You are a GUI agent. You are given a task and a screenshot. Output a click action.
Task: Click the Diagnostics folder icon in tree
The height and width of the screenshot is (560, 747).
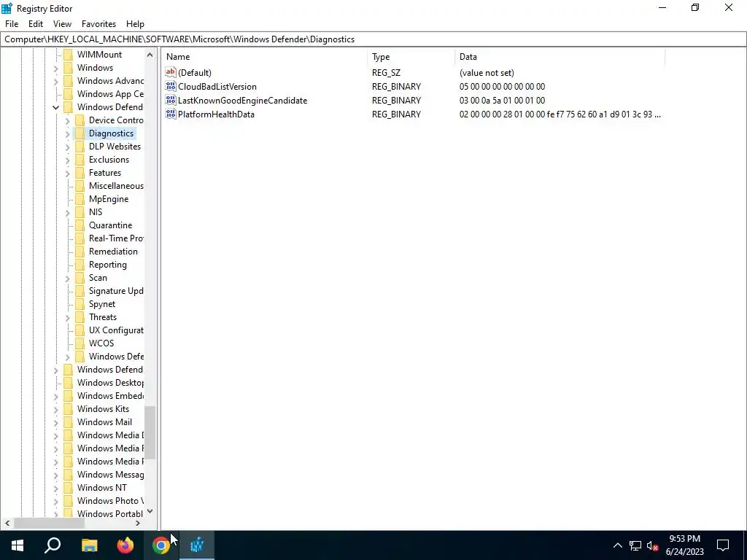[80, 133]
